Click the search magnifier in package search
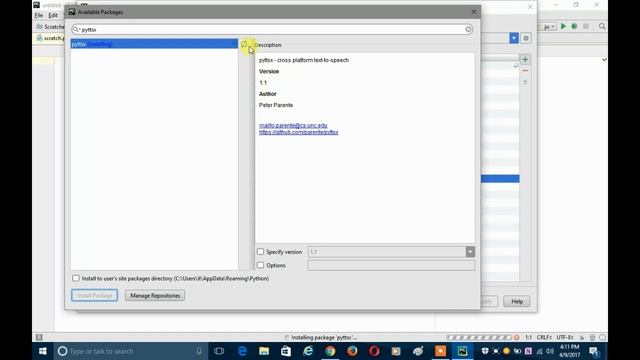 click(x=76, y=29)
